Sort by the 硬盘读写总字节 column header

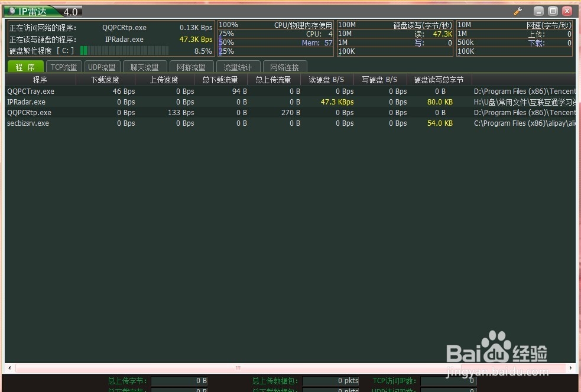[439, 80]
